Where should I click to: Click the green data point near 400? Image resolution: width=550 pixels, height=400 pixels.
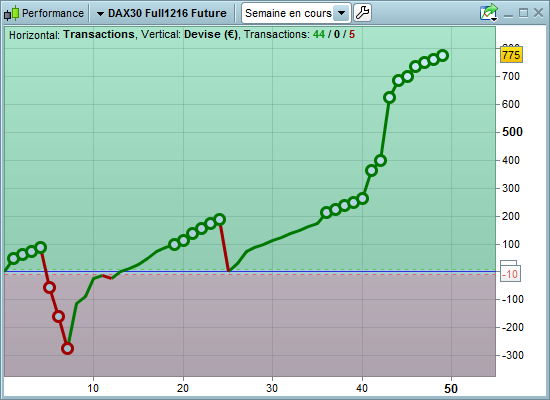coord(381,161)
